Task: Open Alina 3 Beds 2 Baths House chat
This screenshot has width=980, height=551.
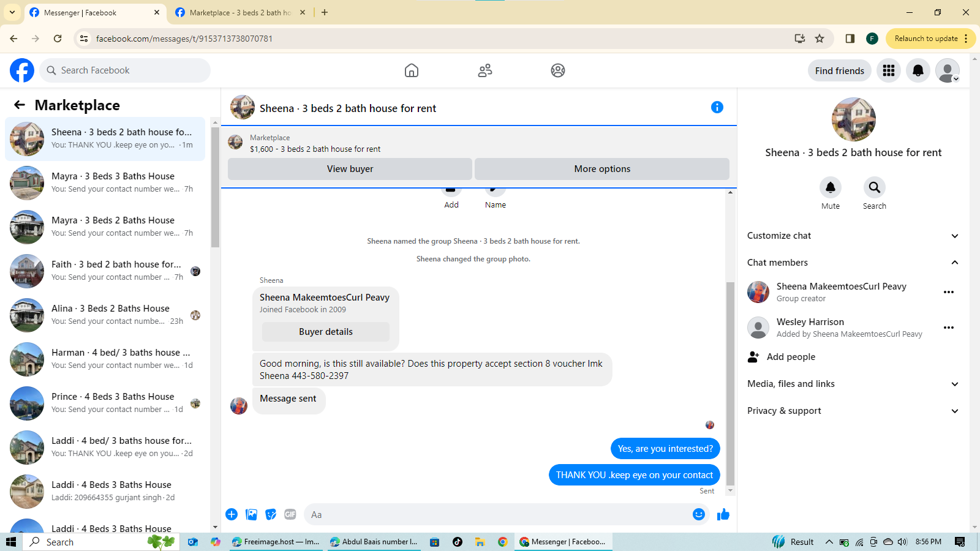Action: point(105,315)
